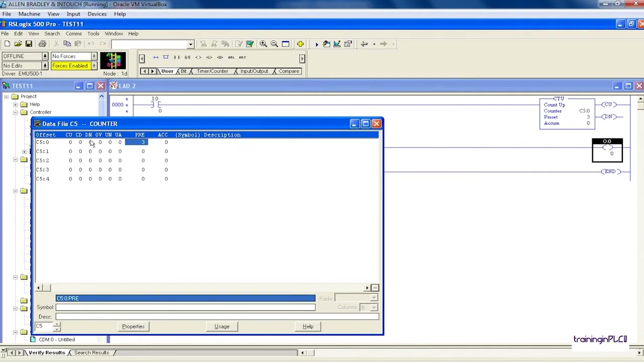Collapse the Controller folder in project tree
Image resolution: width=644 pixels, height=362 pixels.
click(15, 112)
